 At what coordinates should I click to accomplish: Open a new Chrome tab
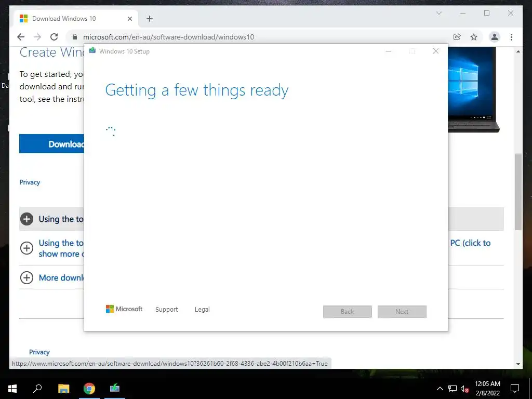tap(150, 19)
